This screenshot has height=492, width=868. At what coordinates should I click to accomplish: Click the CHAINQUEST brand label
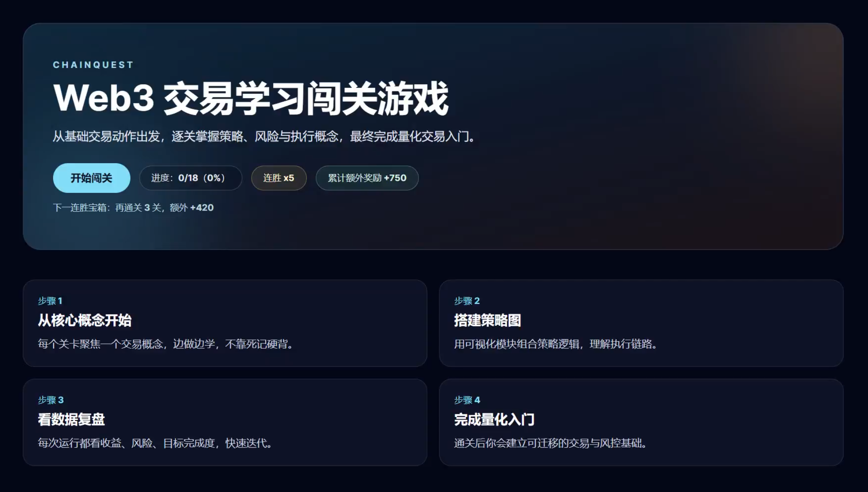pos(93,65)
